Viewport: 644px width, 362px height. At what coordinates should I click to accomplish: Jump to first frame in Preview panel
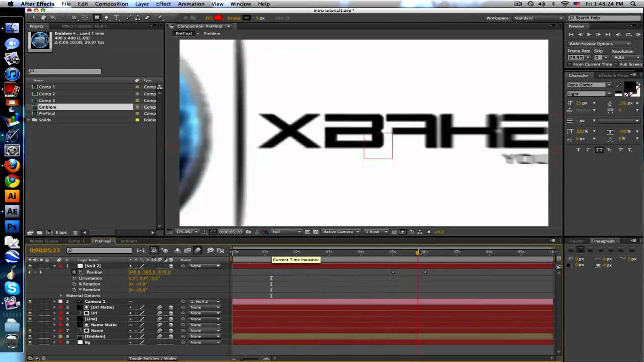(571, 34)
